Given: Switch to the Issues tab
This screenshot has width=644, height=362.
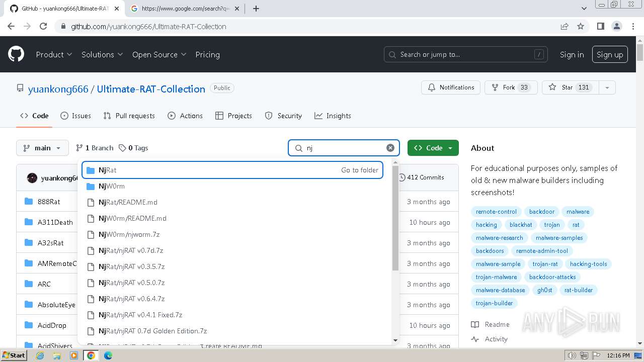Looking at the screenshot, I should point(75,116).
